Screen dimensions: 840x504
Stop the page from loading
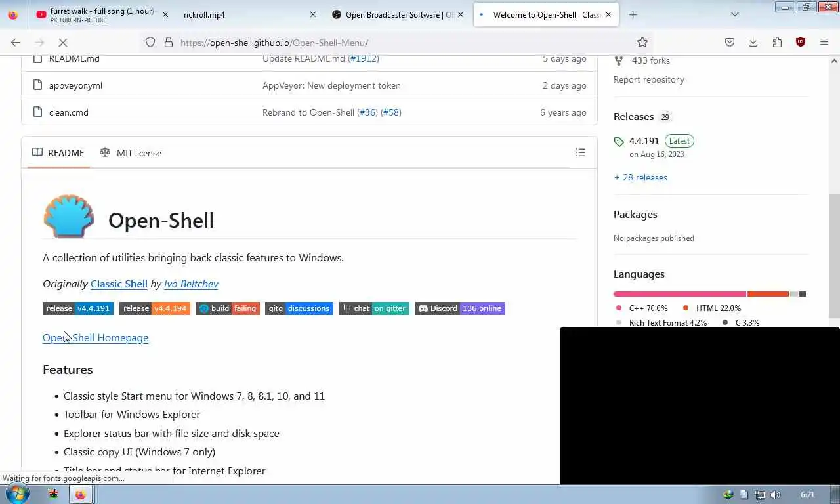click(x=63, y=42)
